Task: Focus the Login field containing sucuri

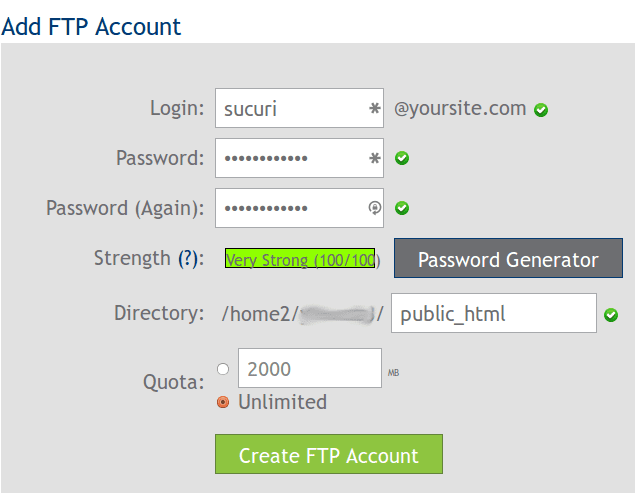Action: click(299, 108)
